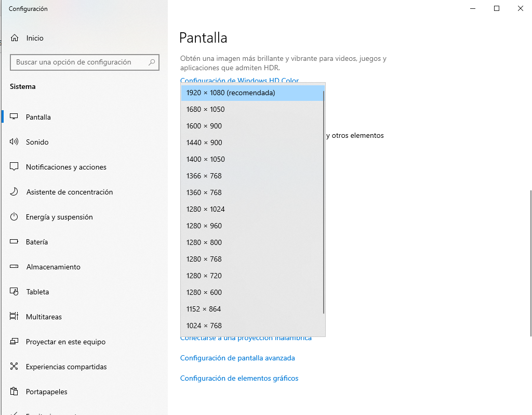
Task: Choose the 1366 × 768 resolution option
Action: (205, 176)
